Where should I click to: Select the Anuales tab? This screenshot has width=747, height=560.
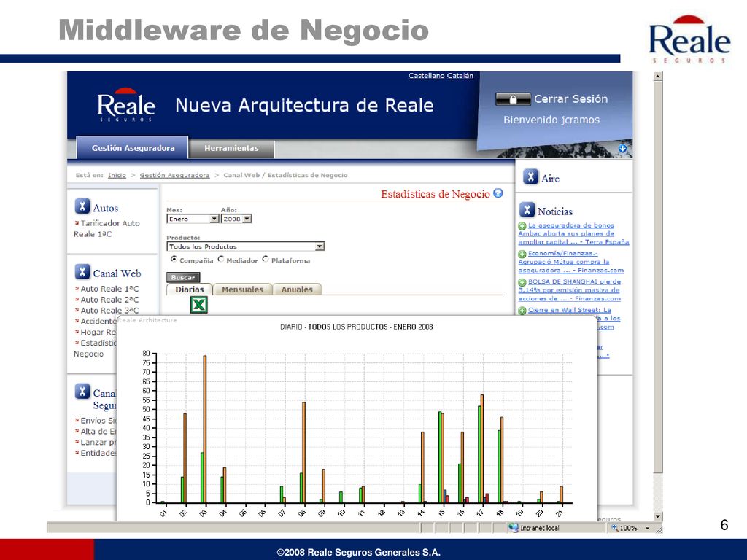pos(297,289)
